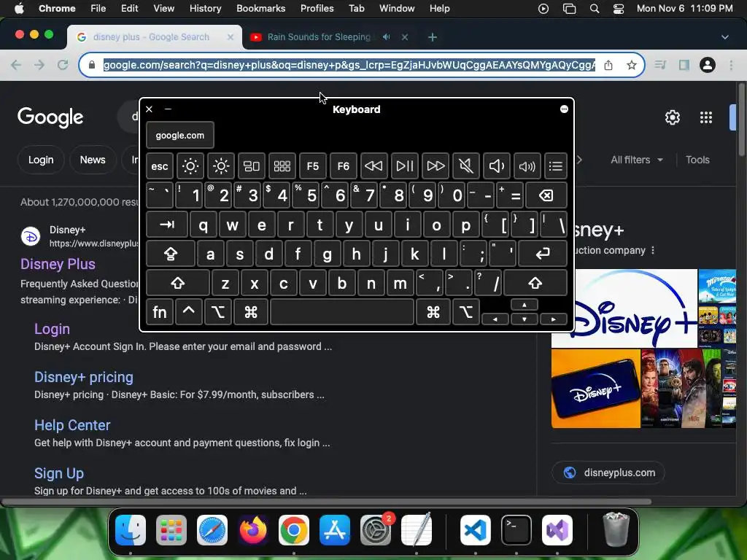Click the right arrow key on the keyboard
The height and width of the screenshot is (560, 747).
coord(553,319)
